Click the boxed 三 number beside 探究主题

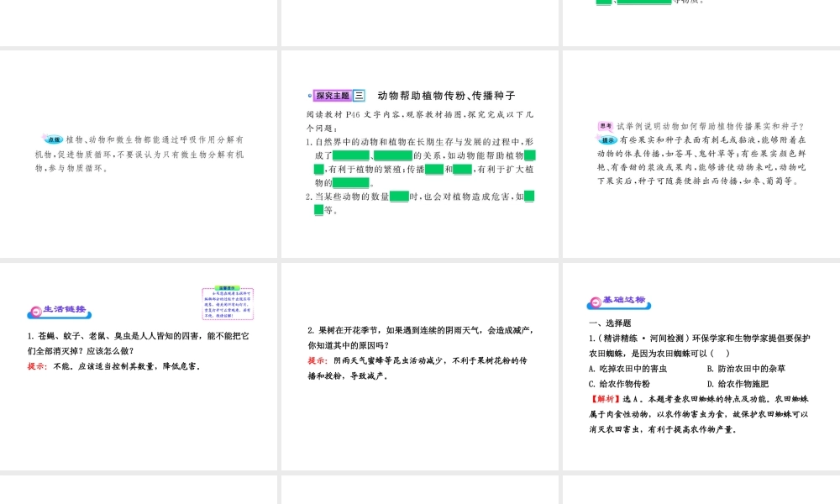click(x=359, y=96)
